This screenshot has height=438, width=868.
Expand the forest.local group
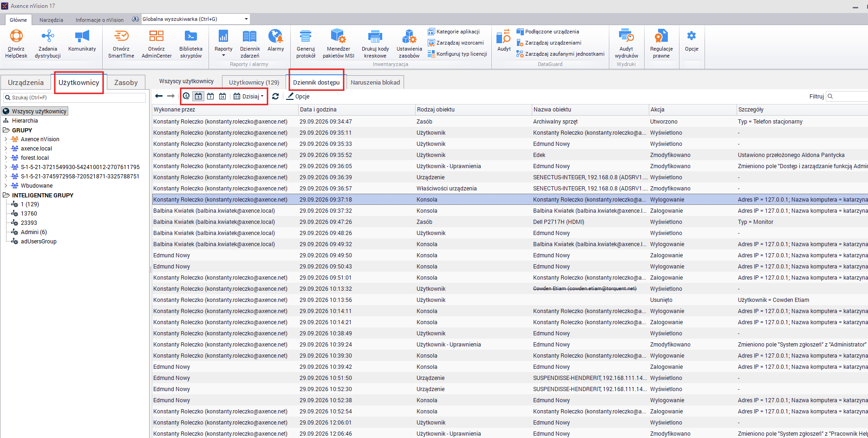[6, 158]
